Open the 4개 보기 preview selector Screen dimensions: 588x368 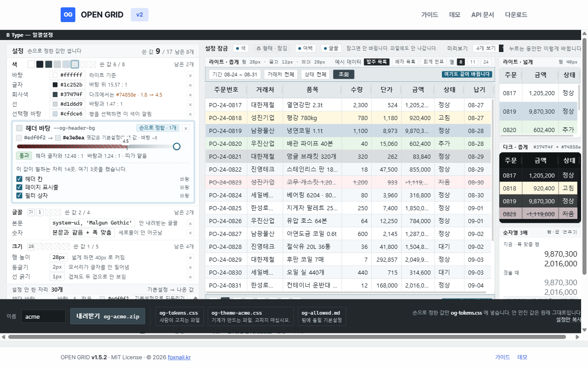(x=485, y=48)
